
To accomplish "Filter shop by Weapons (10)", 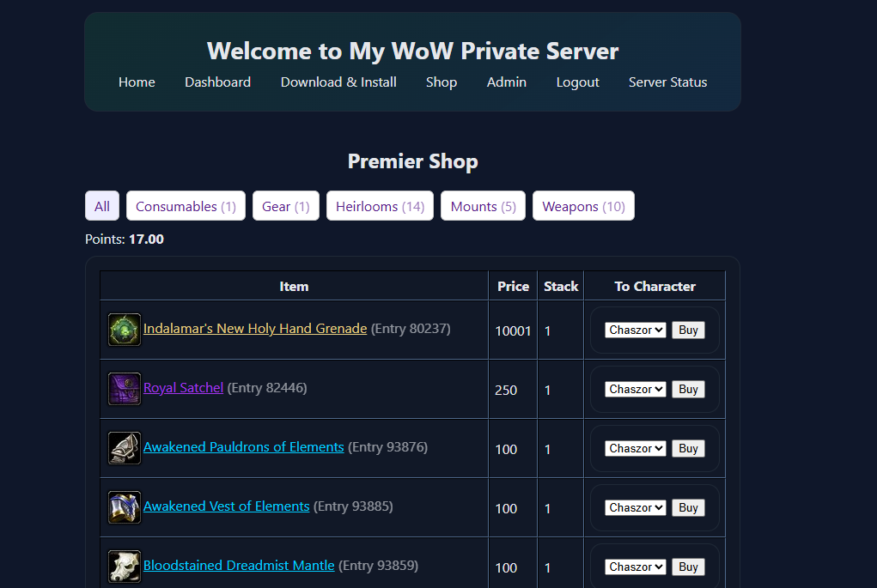I will (x=583, y=206).
